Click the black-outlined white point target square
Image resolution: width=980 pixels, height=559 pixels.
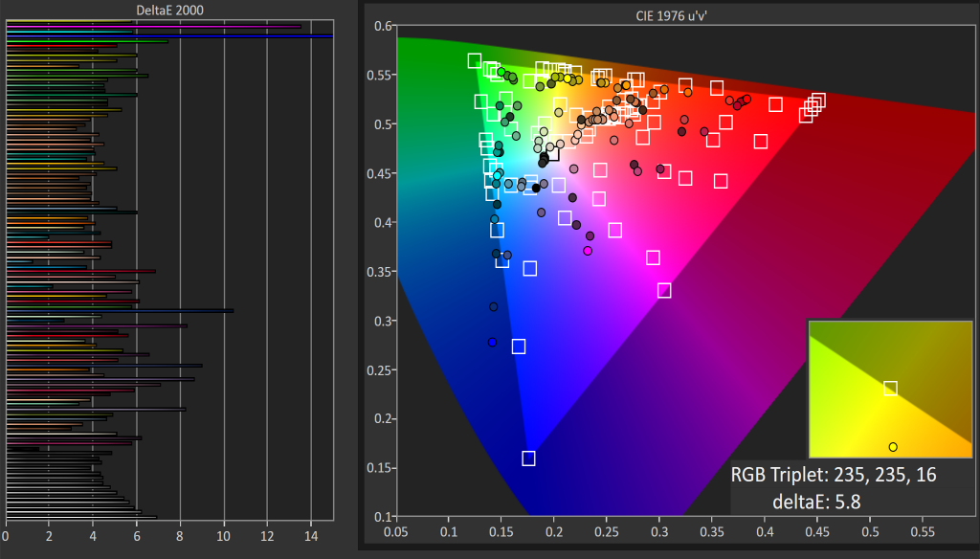click(x=552, y=153)
